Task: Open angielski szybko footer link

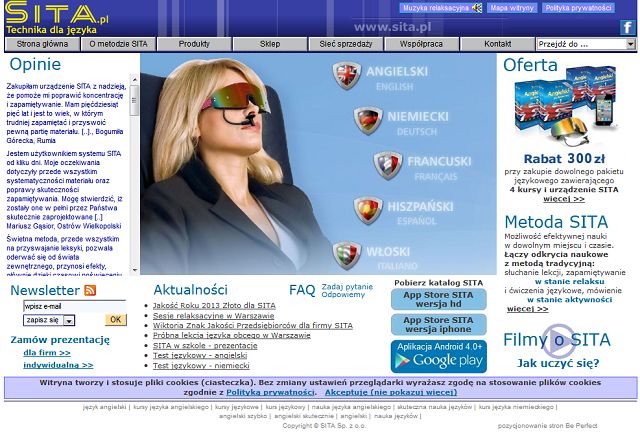Action: 243,416
